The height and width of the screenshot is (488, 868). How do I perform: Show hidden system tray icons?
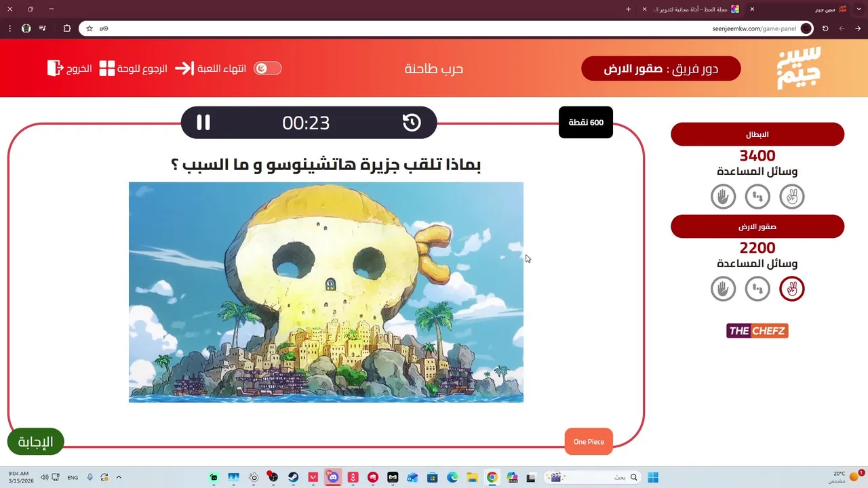point(119,477)
